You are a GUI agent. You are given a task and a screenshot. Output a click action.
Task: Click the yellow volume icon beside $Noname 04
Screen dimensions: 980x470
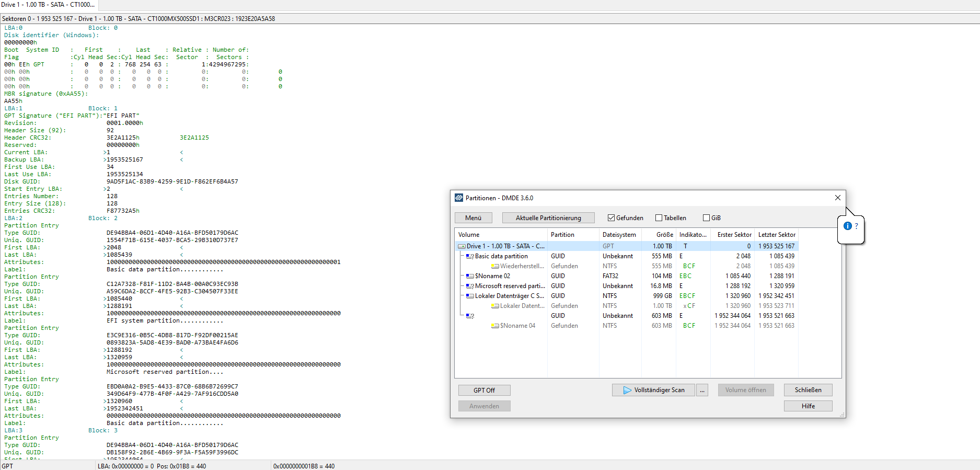tap(495, 326)
